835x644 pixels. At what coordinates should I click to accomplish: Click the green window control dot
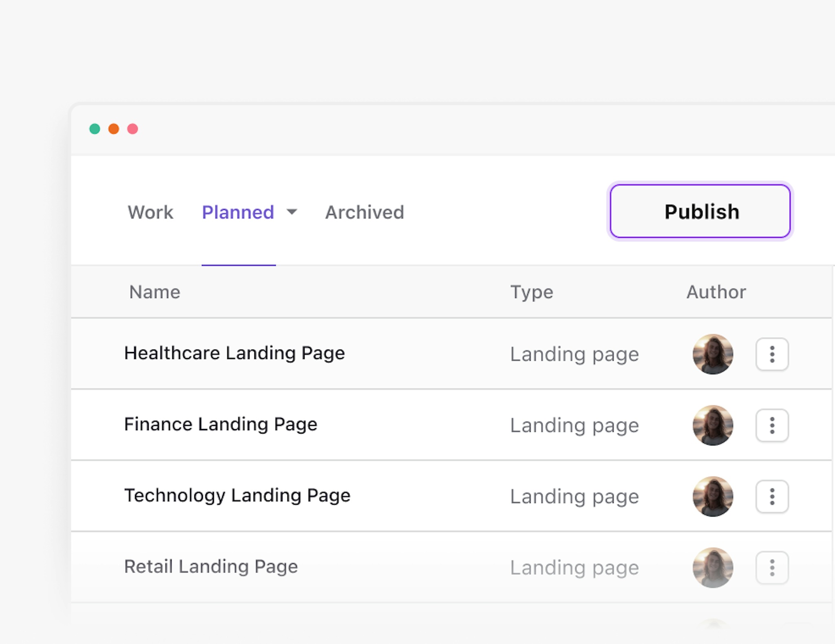coord(95,129)
